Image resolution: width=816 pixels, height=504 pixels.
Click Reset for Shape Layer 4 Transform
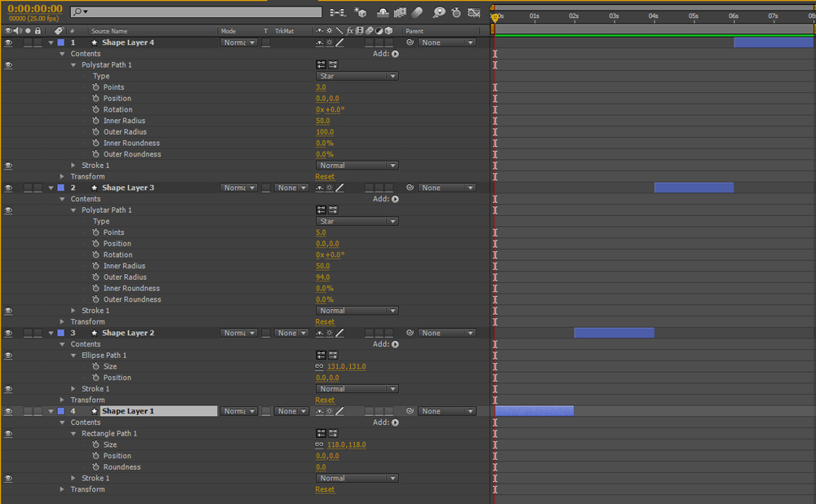325,177
